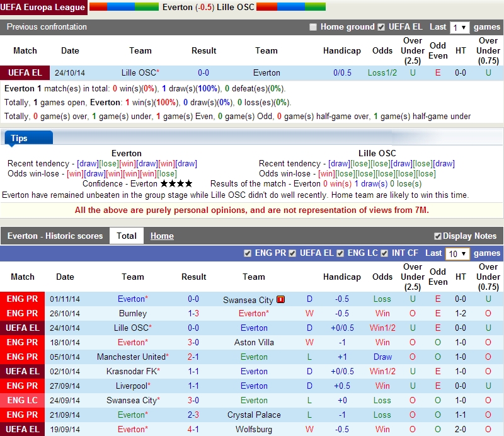The height and width of the screenshot is (436, 504).
Task: Toggle the Display Notes checkbox
Action: 437,236
